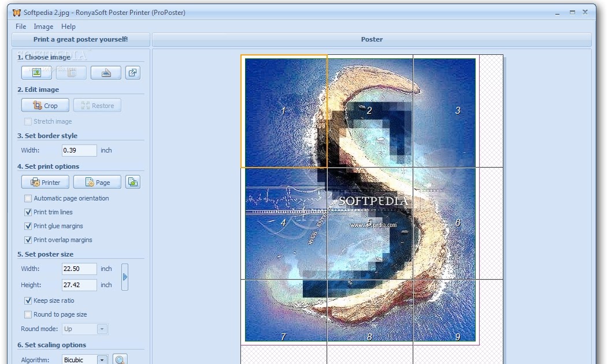Click the app butterfly icon in title bar
Screen dimensions: 608x364
16,12
